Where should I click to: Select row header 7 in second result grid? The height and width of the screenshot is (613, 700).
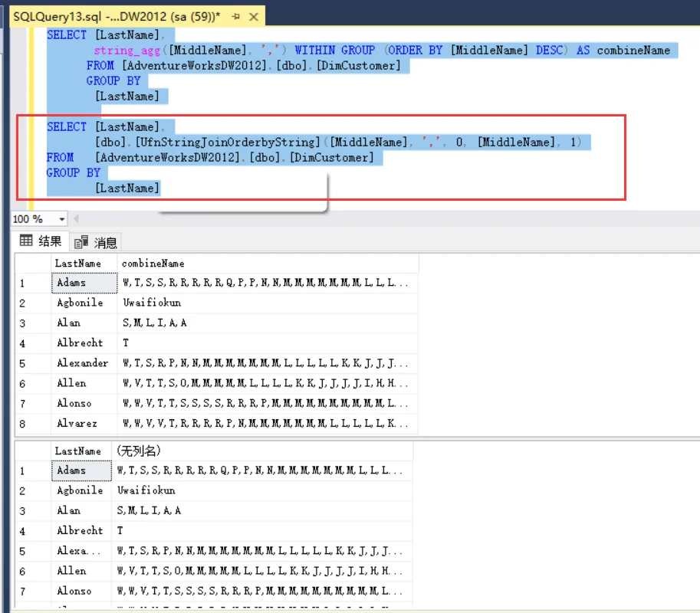click(x=33, y=591)
